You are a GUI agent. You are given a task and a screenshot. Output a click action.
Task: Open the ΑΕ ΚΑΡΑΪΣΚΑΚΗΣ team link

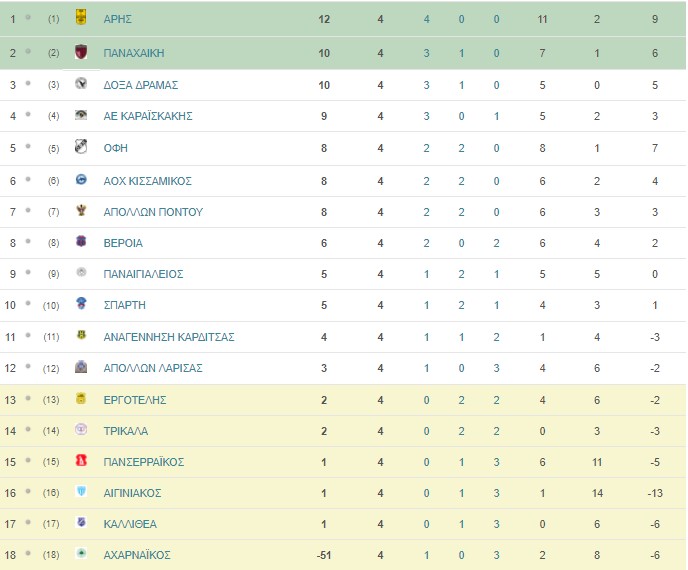coord(148,116)
